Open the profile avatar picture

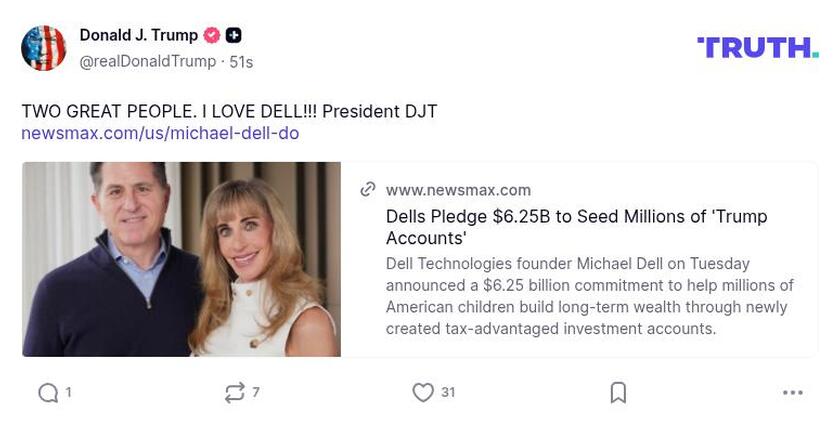[x=44, y=48]
